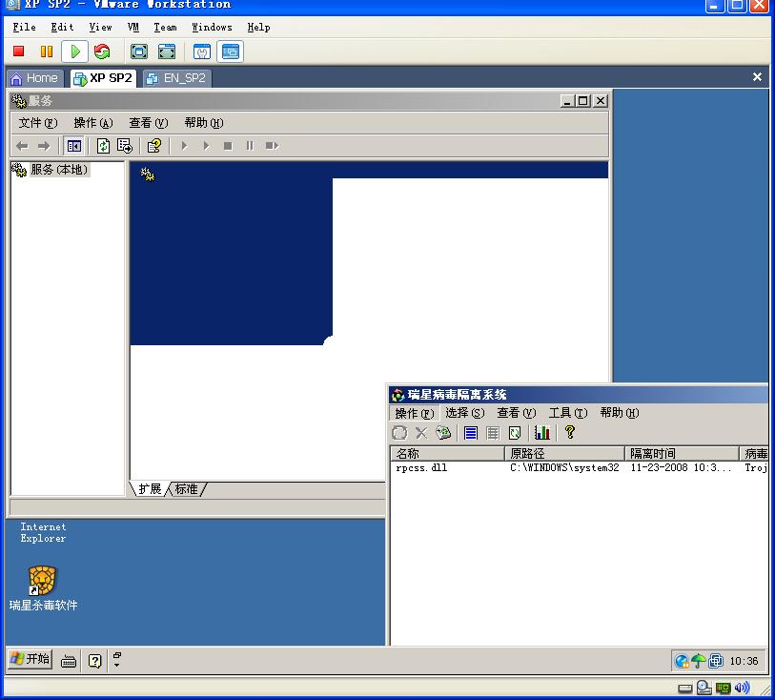Open 查看(V) menu in quarantine window
The width and height of the screenshot is (775, 700).
coord(516,413)
